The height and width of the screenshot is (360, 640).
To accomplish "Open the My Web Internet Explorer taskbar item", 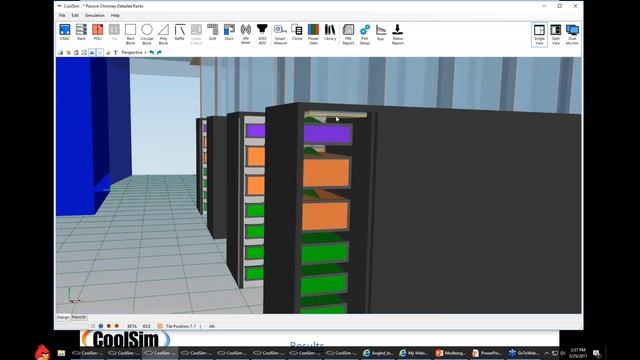I will click(x=413, y=353).
